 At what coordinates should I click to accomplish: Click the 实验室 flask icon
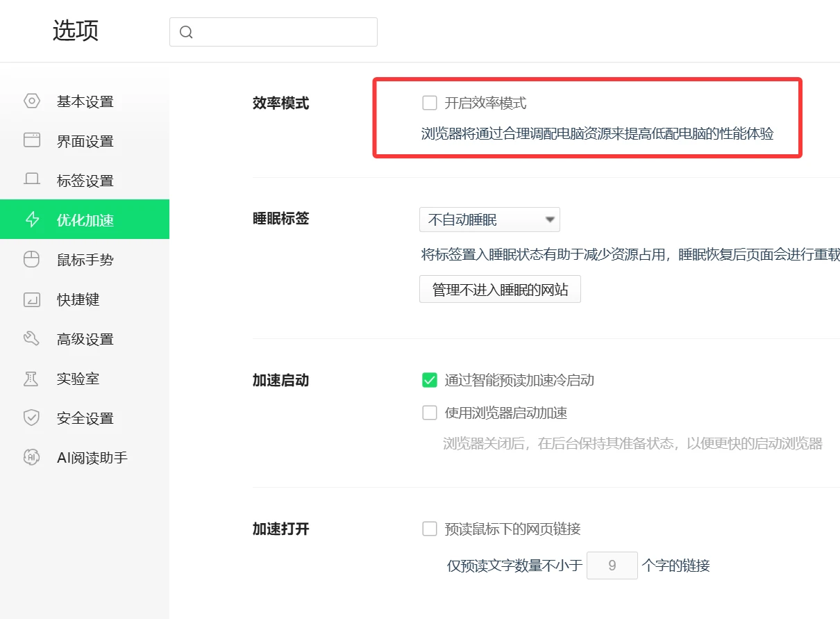pos(32,379)
